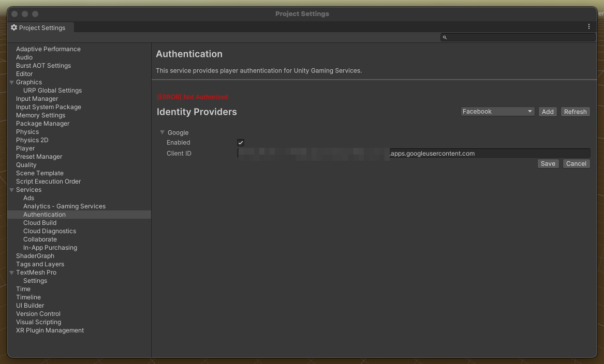Collapse the TextMesh Pro category
The width and height of the screenshot is (604, 364).
pos(11,272)
